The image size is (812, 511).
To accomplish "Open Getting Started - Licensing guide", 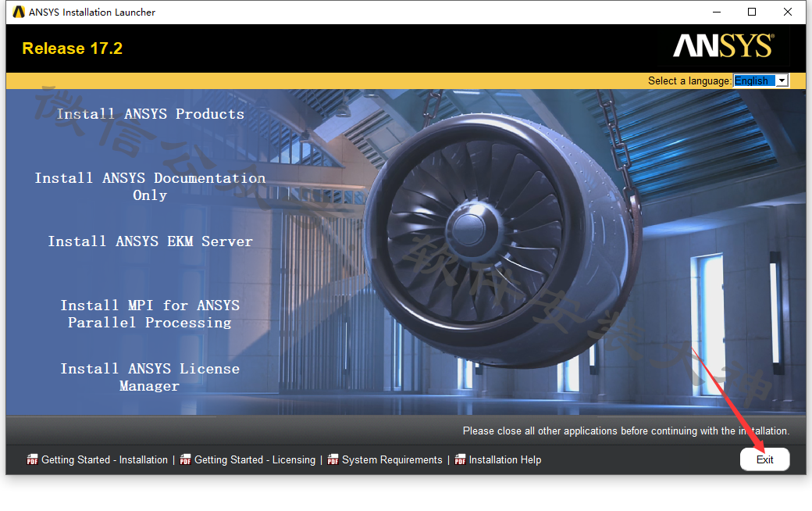I will tap(255, 459).
